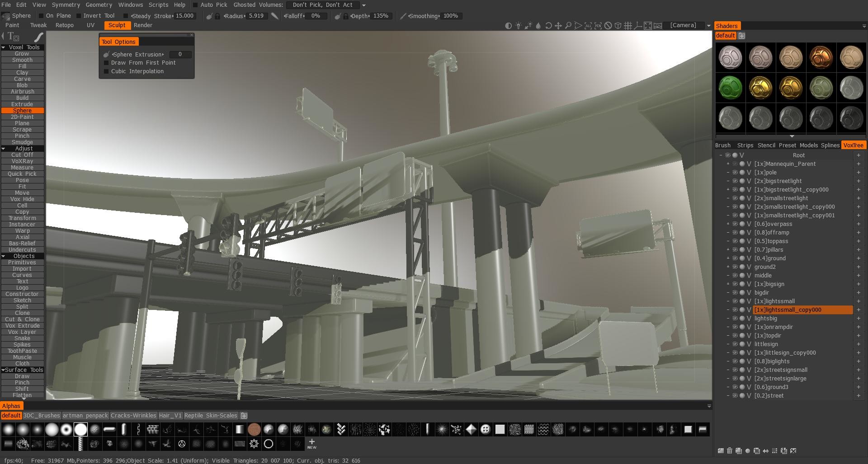Enable the Auto Pick checkbox
The image size is (868, 464).
(195, 5)
